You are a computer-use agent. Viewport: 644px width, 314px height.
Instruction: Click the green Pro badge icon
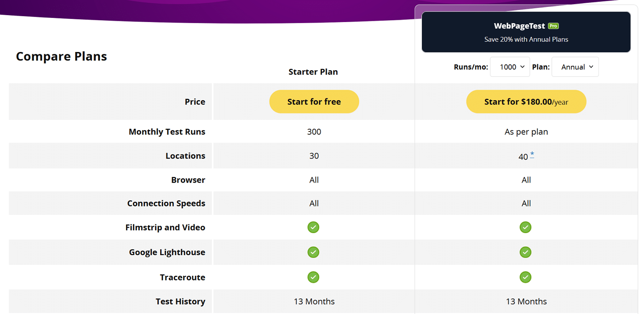[553, 26]
